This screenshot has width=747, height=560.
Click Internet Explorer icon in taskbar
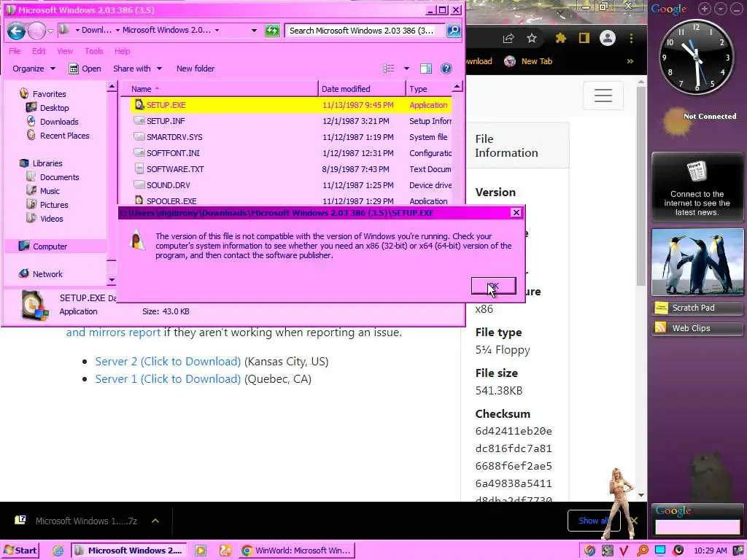pos(58,551)
